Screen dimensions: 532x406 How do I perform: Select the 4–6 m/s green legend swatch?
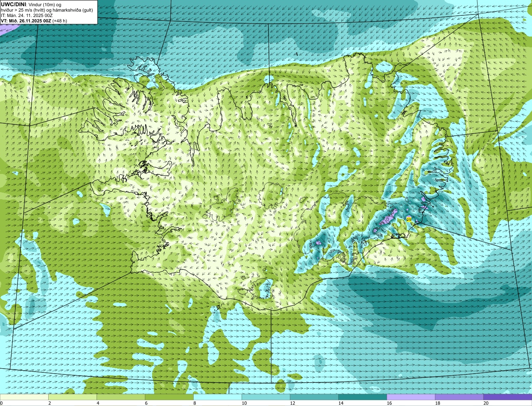tap(121, 397)
